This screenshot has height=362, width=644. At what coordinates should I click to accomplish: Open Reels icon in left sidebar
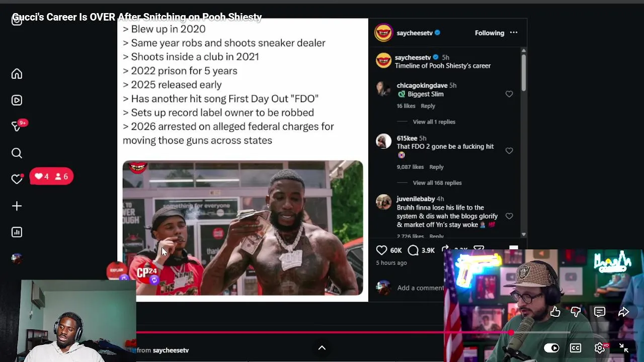point(17,100)
